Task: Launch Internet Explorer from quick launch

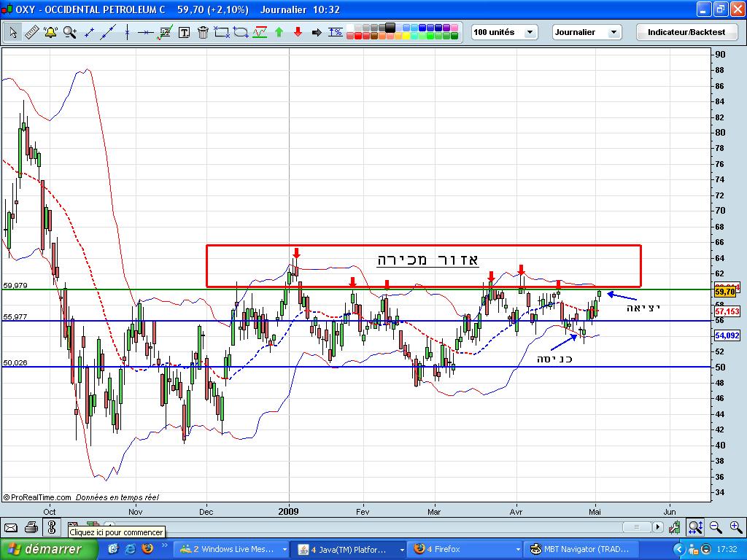Action: point(130,549)
